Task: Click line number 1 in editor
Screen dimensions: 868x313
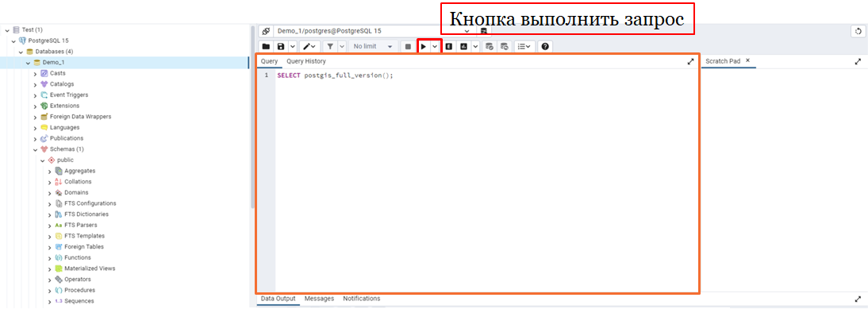Action: click(267, 75)
